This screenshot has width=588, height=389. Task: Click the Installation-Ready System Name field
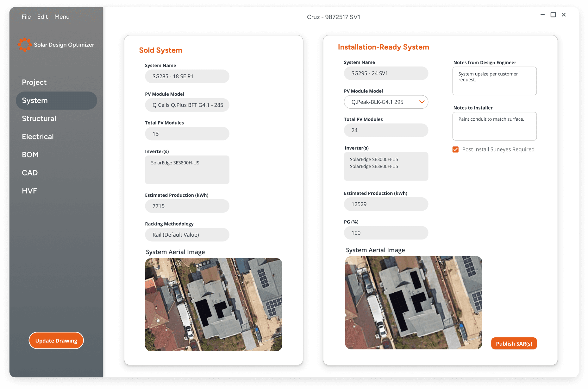coord(386,73)
